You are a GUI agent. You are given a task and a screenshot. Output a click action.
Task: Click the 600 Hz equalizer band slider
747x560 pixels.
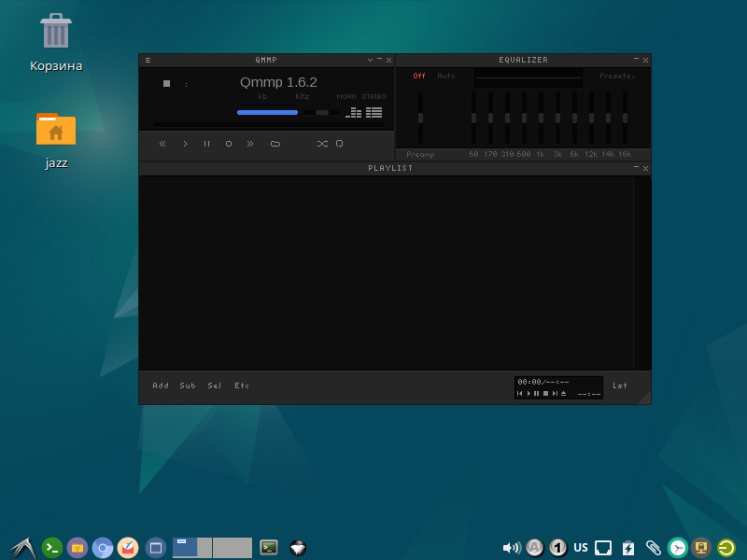524,119
